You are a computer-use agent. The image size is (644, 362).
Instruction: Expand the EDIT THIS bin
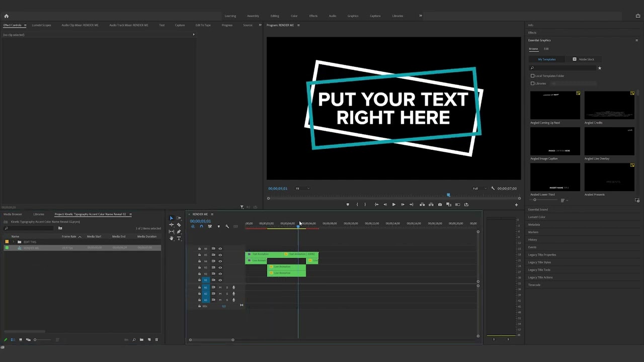pyautogui.click(x=13, y=242)
